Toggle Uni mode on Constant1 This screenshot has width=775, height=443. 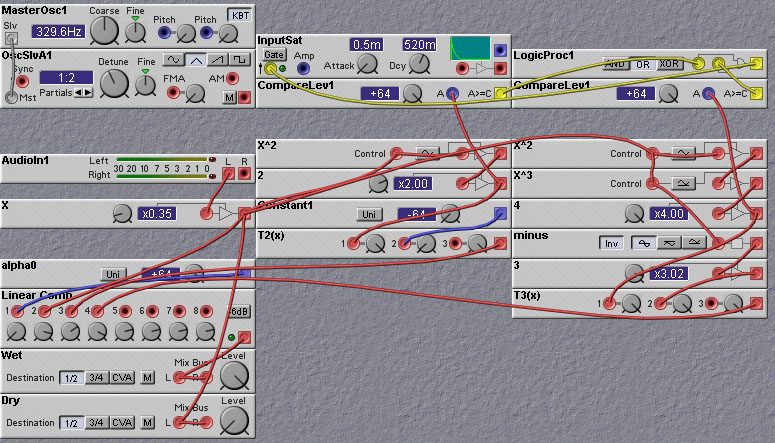(x=369, y=213)
